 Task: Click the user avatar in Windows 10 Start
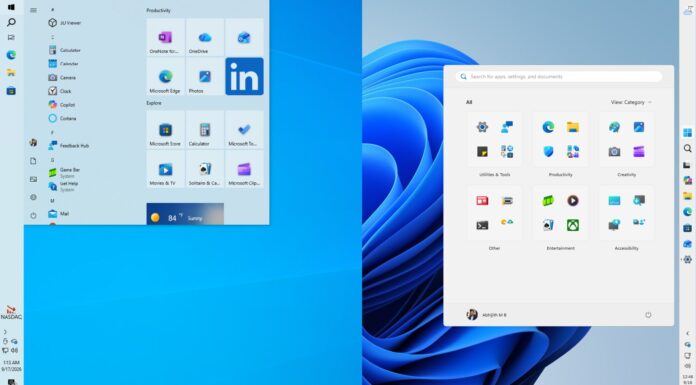[x=33, y=143]
